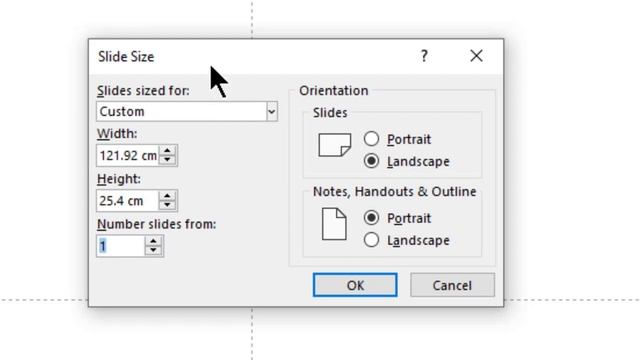Click the Notes, Handouts & Outline heading
640x360 pixels.
(x=395, y=191)
